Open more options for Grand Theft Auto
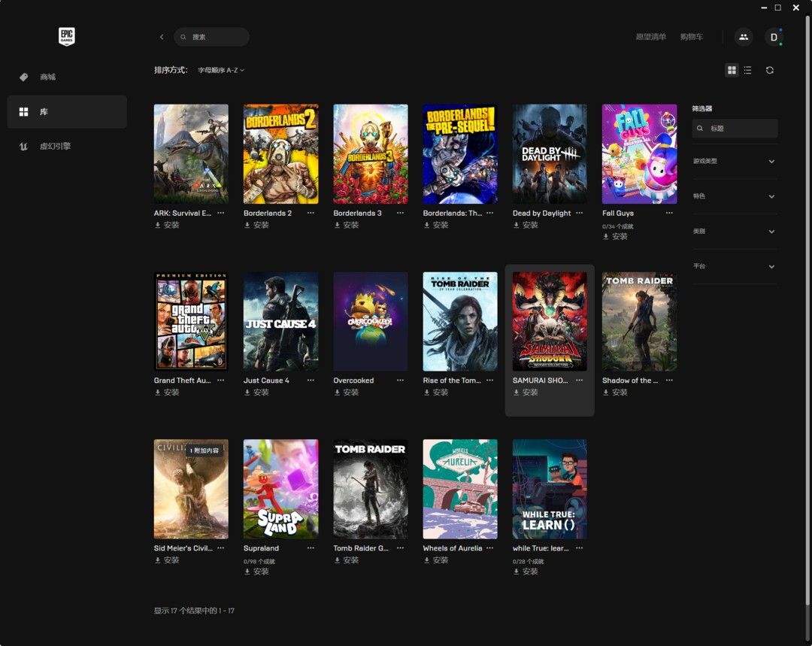Image resolution: width=812 pixels, height=646 pixels. (221, 381)
